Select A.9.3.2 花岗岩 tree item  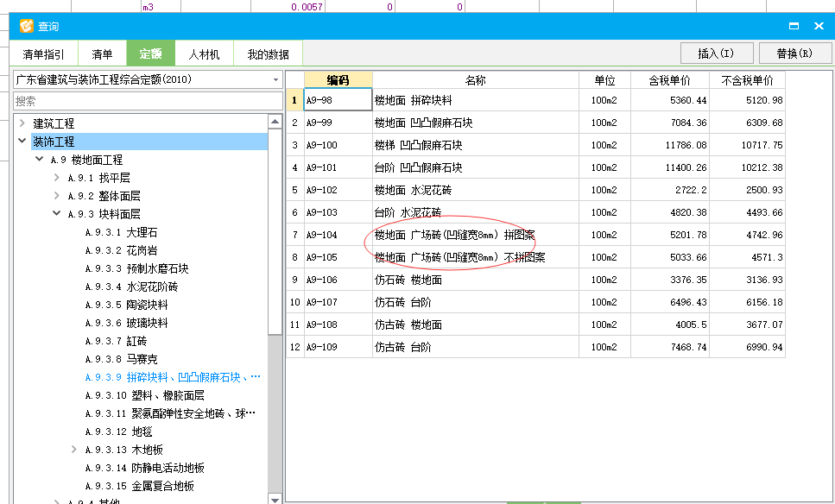click(x=122, y=250)
